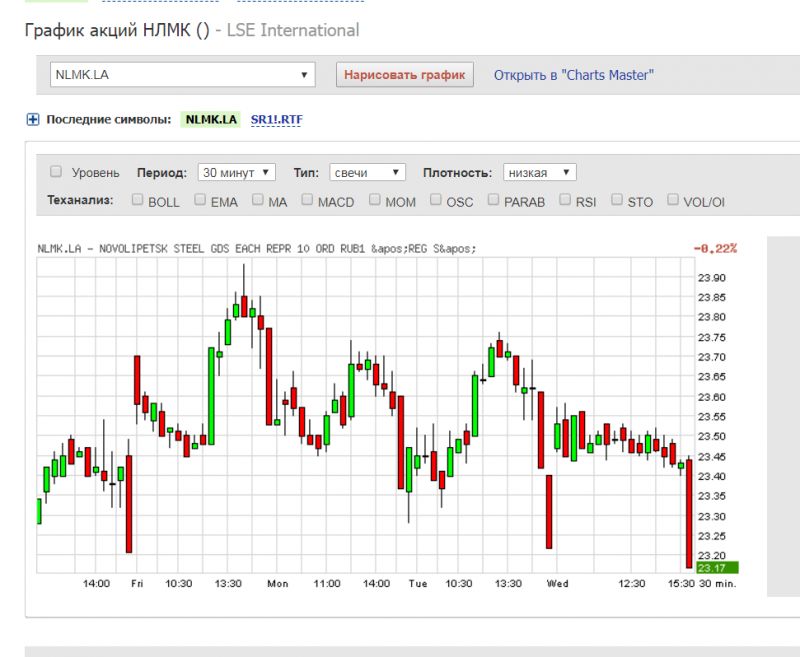Screen dimensions: 800x657
Task: Expand the recent symbols plus icon
Action: click(x=33, y=120)
